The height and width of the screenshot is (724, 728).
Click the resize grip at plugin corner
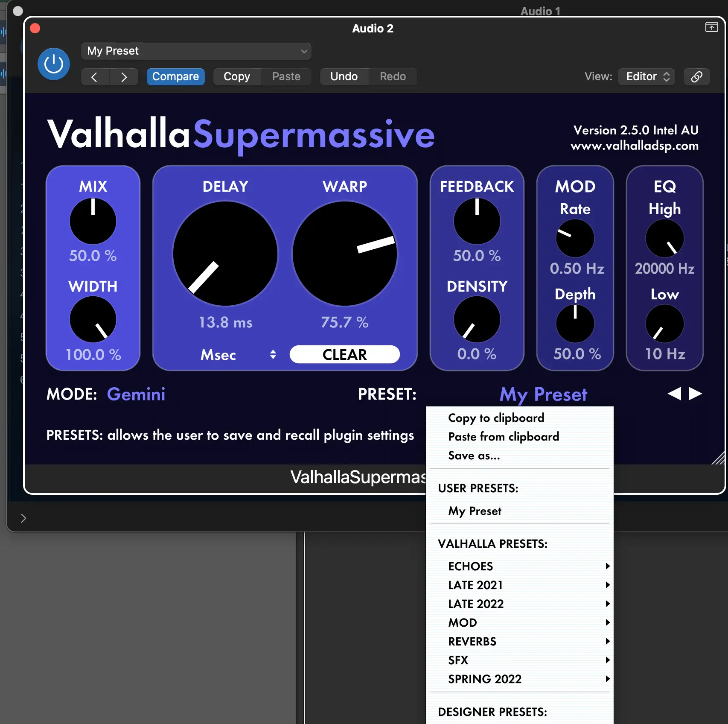pyautogui.click(x=718, y=458)
